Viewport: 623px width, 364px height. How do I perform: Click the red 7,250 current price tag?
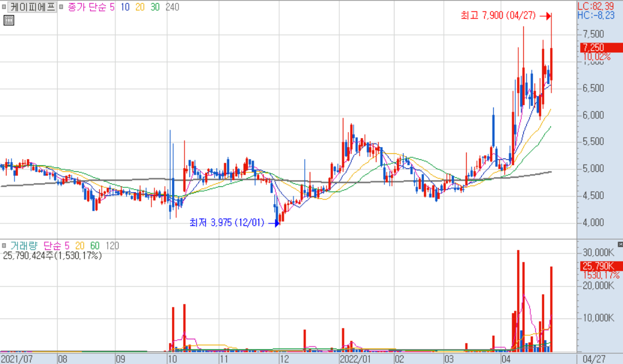click(601, 47)
